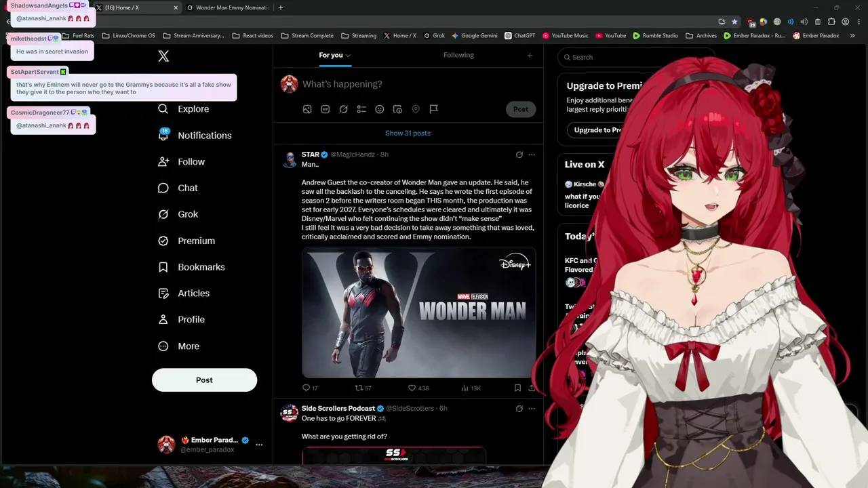Open the Articles icon in sidebar

(163, 293)
